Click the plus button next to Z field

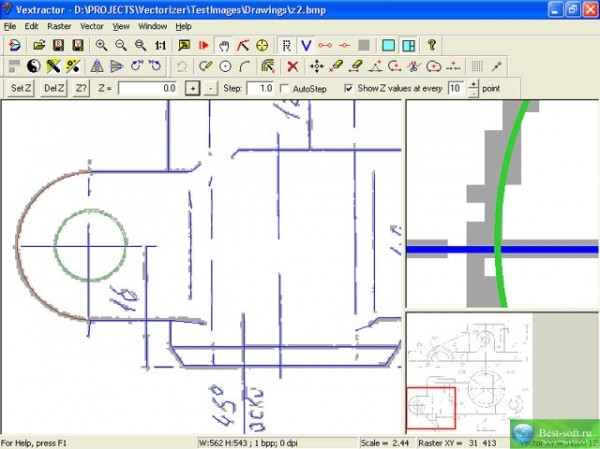click(x=193, y=88)
